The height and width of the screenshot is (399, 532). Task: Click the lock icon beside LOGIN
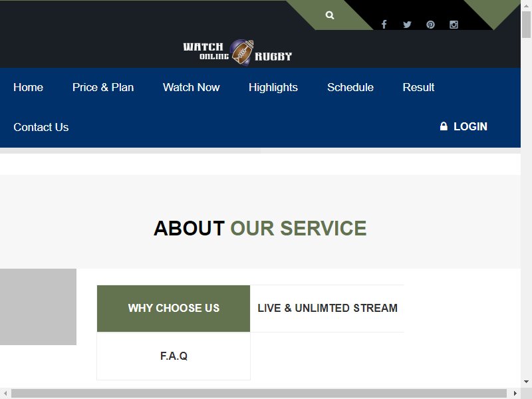(444, 126)
